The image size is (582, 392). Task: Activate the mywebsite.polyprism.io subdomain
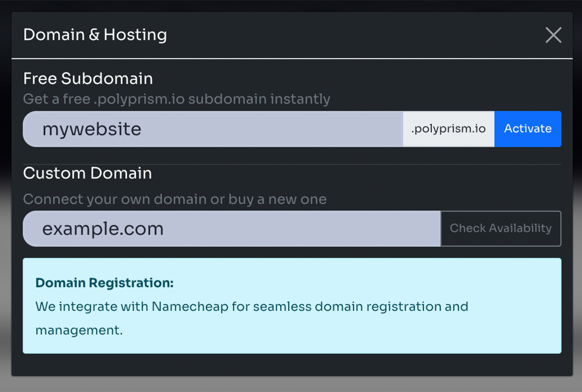click(x=528, y=129)
